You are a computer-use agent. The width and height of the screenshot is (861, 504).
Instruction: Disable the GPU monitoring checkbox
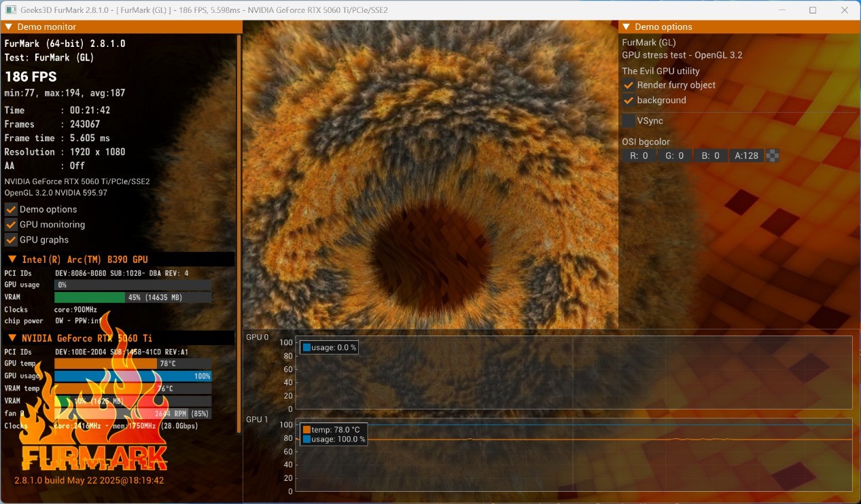click(11, 225)
